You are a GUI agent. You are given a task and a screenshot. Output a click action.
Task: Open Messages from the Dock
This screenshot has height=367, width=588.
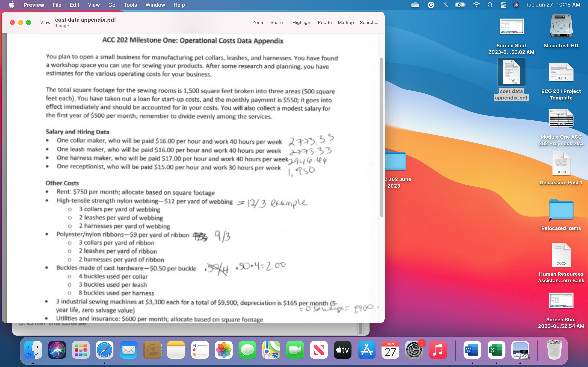point(247,350)
